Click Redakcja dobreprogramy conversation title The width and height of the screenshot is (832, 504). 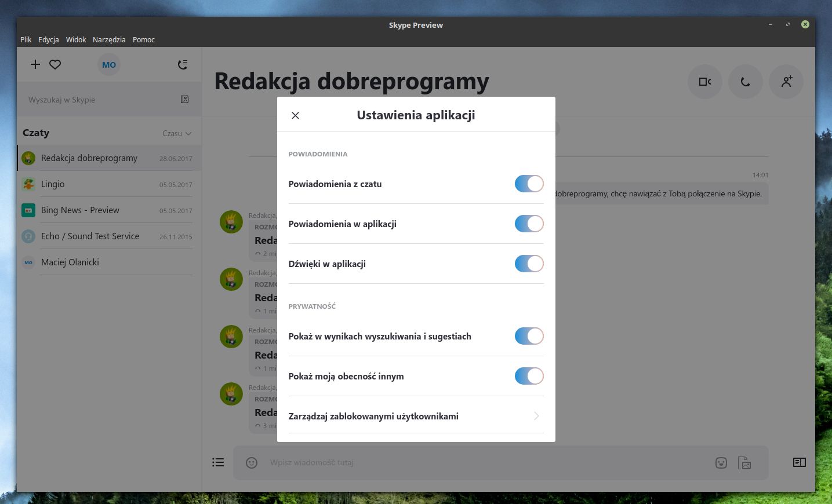[352, 81]
